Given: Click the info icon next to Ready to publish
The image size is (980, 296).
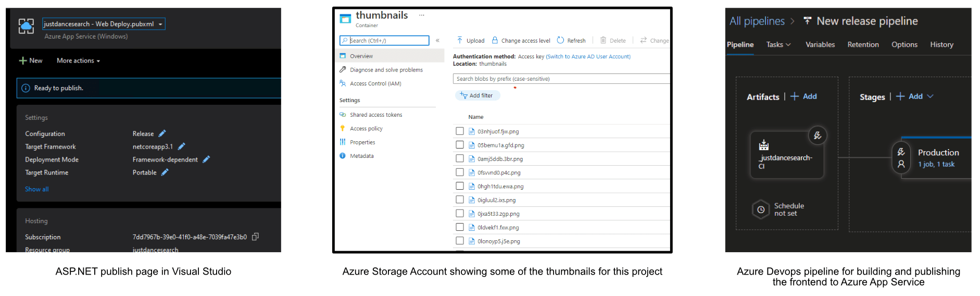Looking at the screenshot, I should 26,88.
